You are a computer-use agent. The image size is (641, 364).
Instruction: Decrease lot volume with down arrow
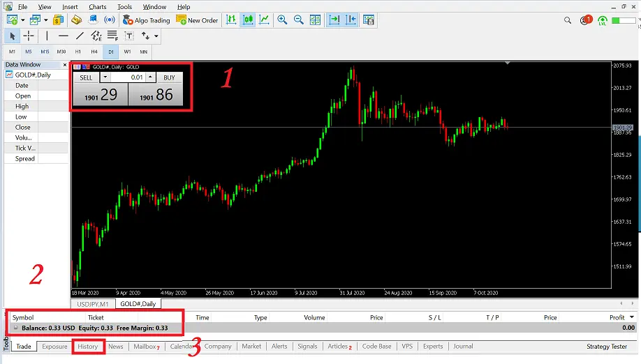tap(105, 77)
